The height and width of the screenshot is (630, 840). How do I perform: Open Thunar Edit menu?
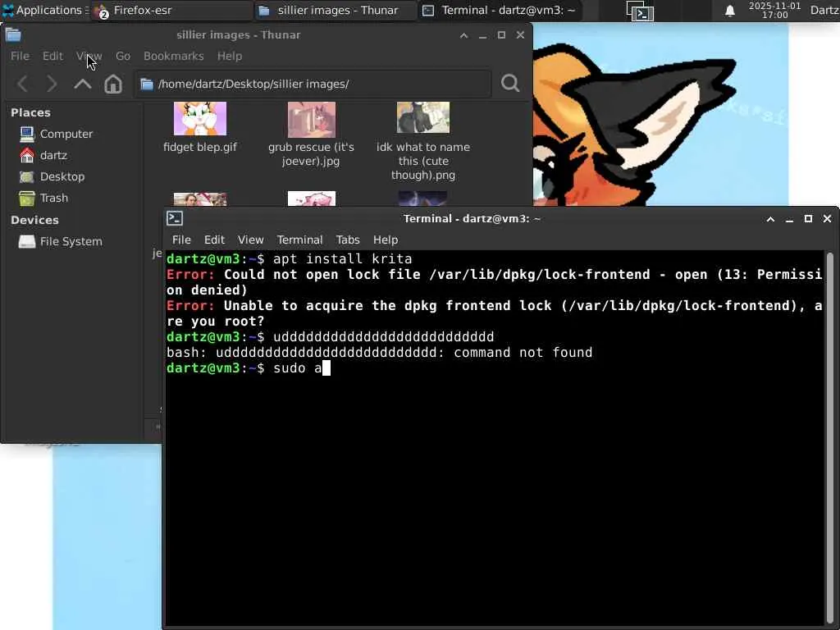[52, 56]
